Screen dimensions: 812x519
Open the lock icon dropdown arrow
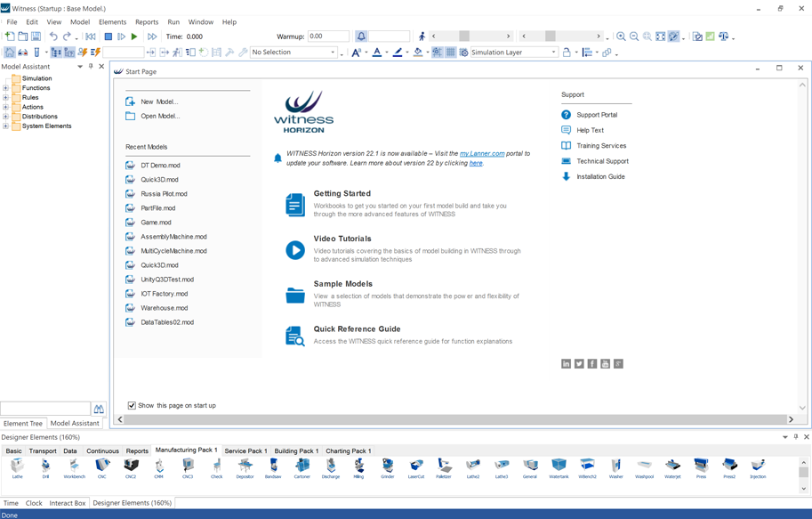(x=576, y=53)
